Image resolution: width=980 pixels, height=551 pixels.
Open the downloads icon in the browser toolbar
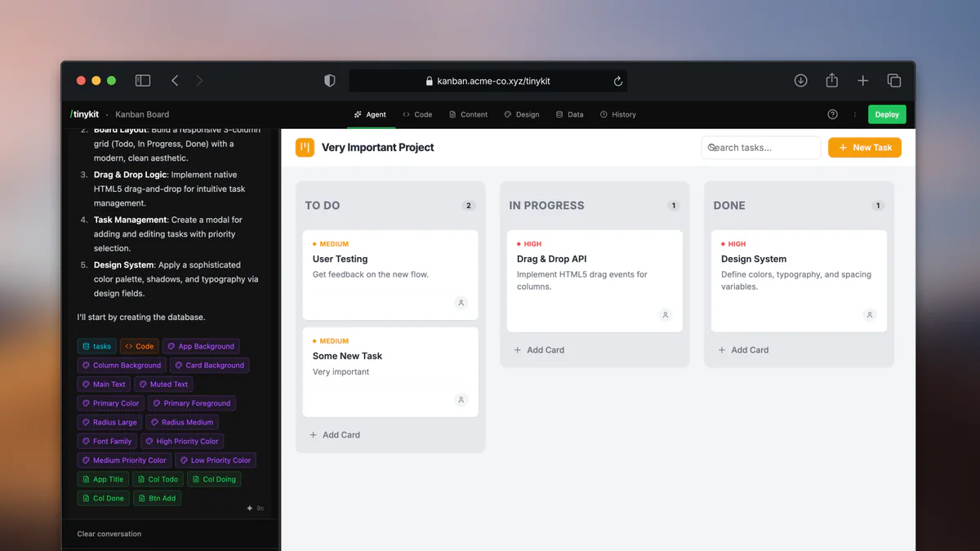(800, 80)
